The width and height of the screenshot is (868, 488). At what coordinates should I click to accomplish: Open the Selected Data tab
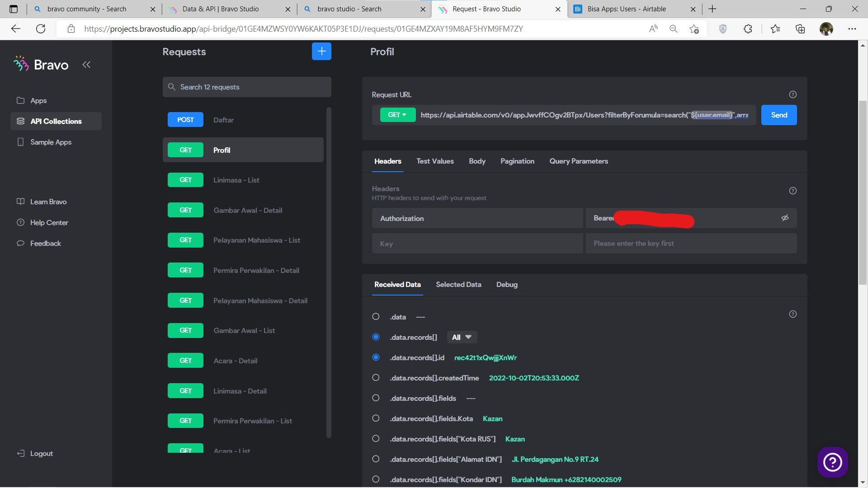(458, 285)
